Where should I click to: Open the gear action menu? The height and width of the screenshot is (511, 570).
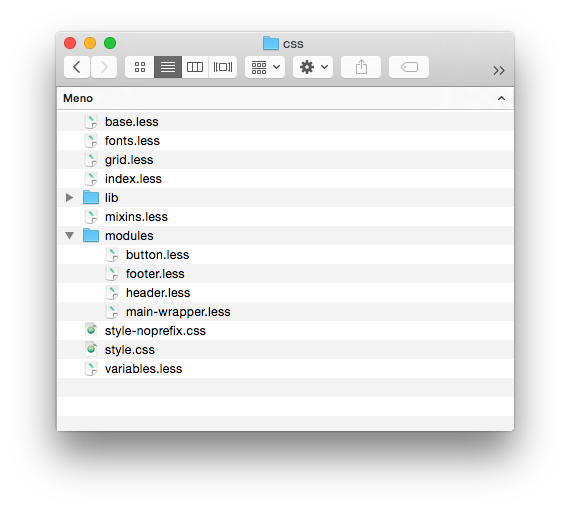tap(313, 67)
